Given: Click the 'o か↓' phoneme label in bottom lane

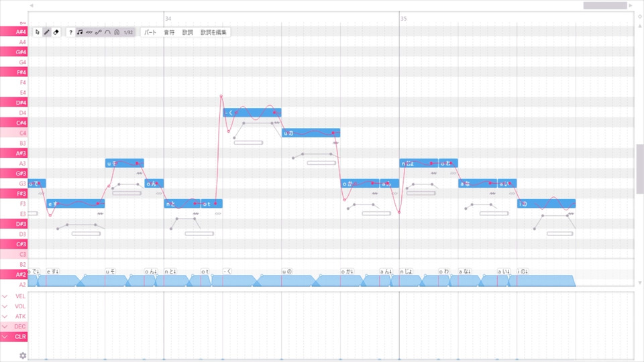Looking at the screenshot, I should coord(347,271).
